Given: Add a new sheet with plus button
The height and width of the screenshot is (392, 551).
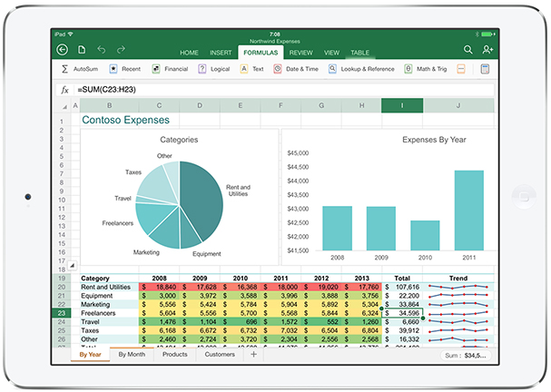Looking at the screenshot, I should pyautogui.click(x=253, y=355).
